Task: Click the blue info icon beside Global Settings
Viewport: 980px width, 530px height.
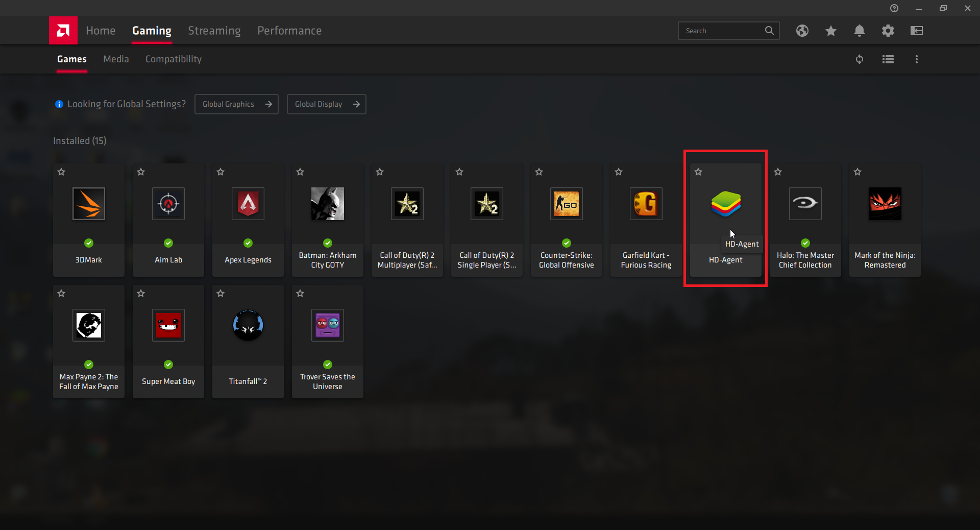Action: [59, 104]
